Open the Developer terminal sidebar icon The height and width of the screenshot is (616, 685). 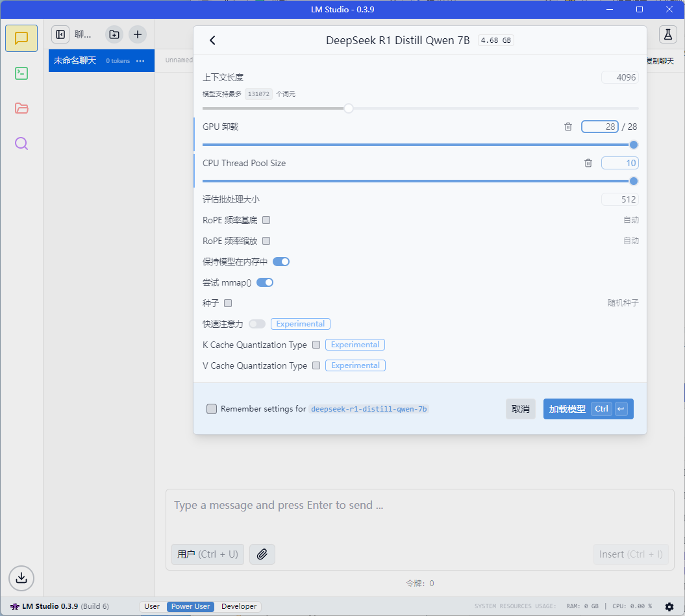(21, 73)
